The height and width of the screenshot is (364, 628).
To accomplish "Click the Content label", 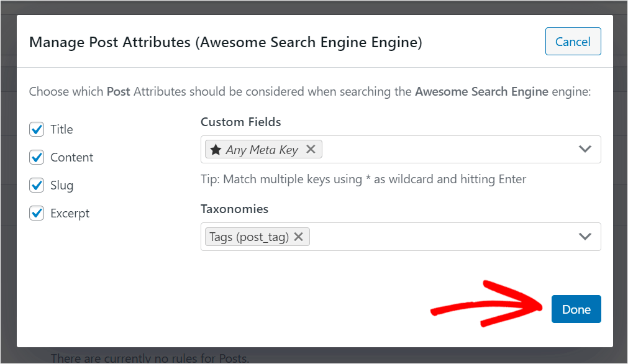I will pos(71,157).
